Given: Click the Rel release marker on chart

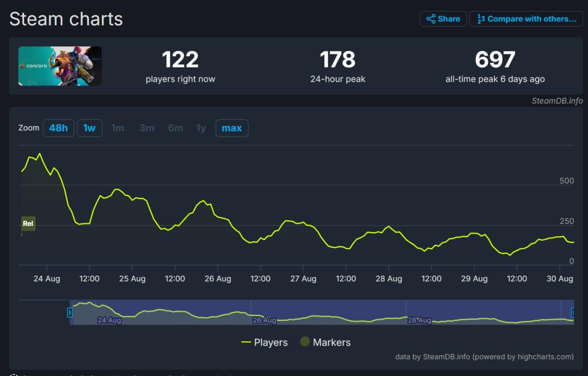Looking at the screenshot, I should click(28, 223).
